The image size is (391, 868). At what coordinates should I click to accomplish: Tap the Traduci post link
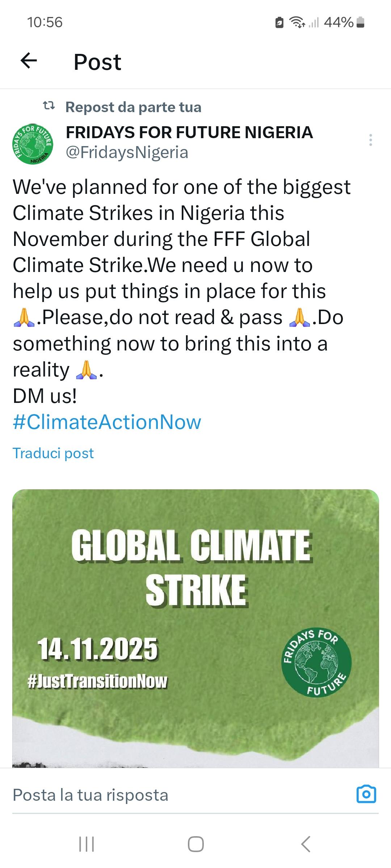(x=53, y=453)
